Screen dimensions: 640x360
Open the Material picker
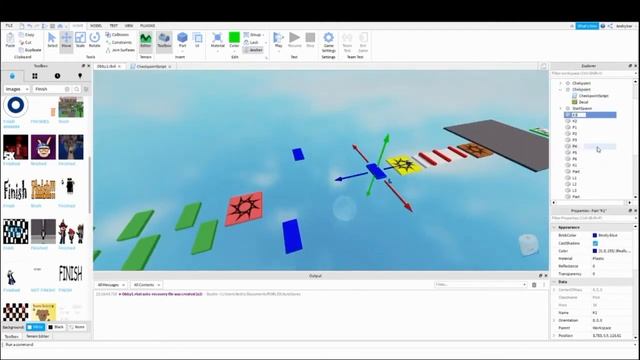217,40
